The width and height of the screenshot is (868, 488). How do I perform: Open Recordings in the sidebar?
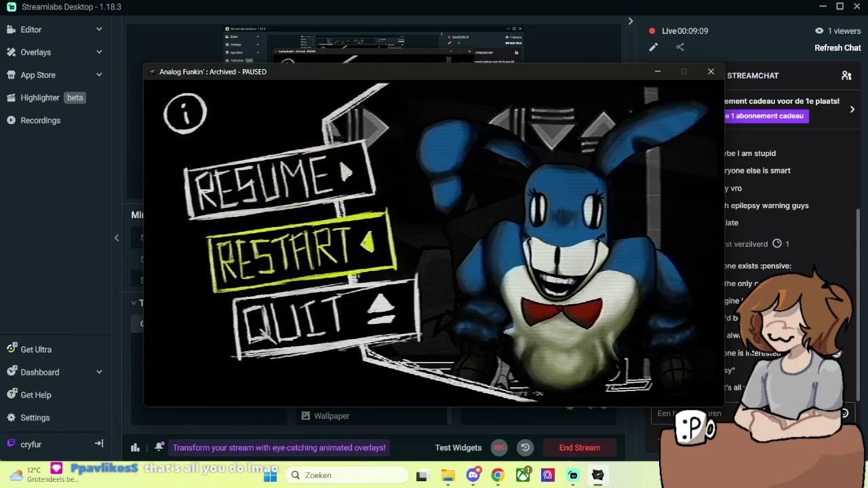pyautogui.click(x=40, y=121)
